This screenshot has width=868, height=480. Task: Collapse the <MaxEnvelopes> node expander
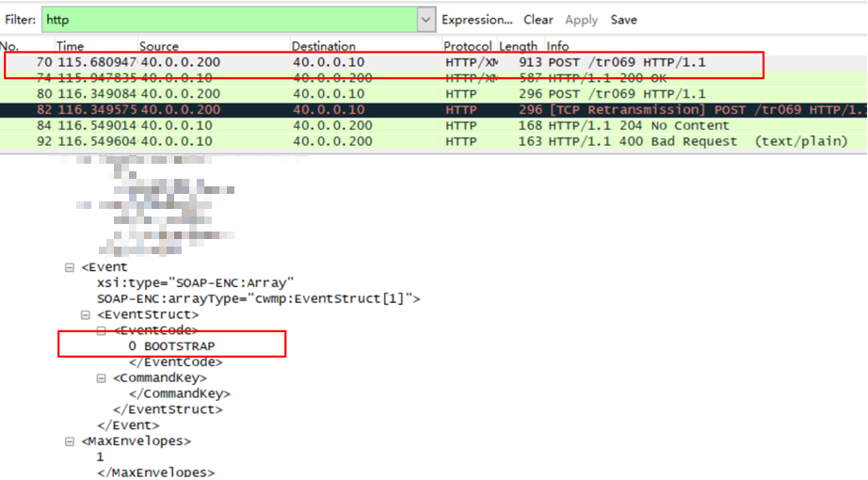click(70, 441)
